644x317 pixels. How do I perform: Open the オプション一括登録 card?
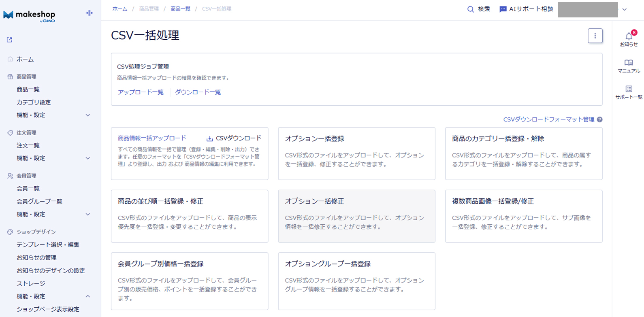coord(356,153)
